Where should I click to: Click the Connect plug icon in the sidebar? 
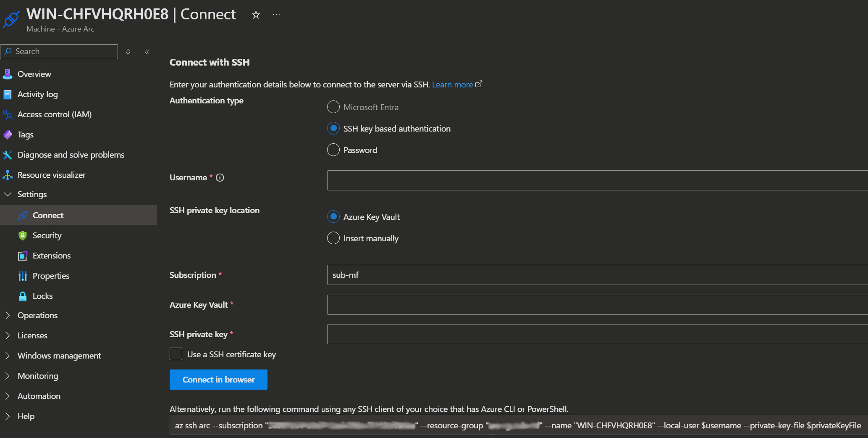tap(23, 215)
